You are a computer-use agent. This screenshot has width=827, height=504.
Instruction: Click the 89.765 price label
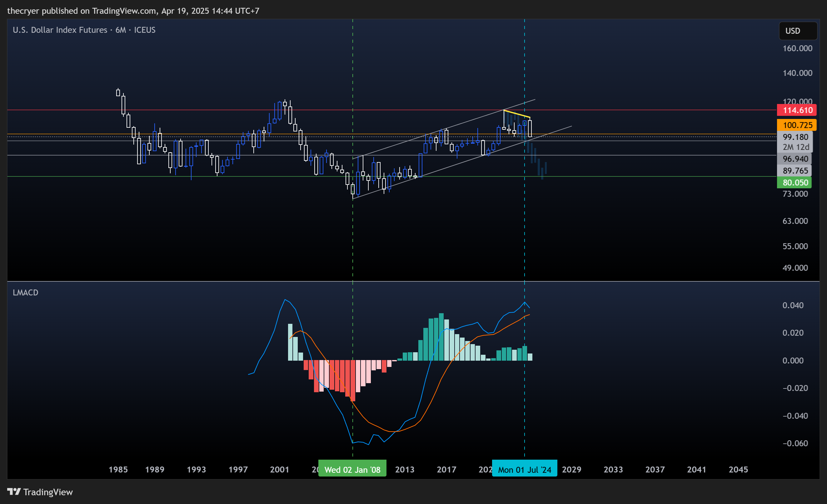tap(795, 171)
